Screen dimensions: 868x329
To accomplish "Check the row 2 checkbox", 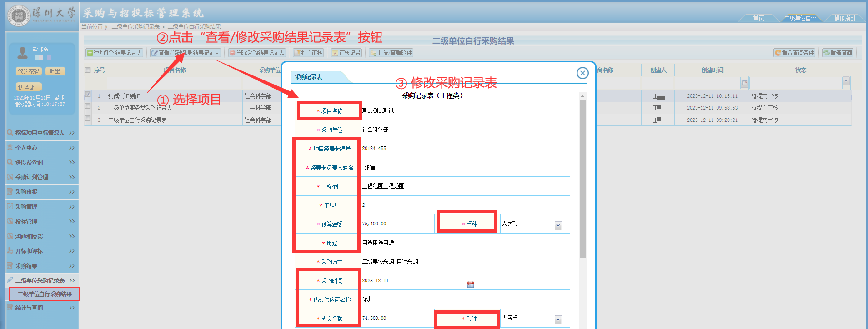I will [x=88, y=106].
